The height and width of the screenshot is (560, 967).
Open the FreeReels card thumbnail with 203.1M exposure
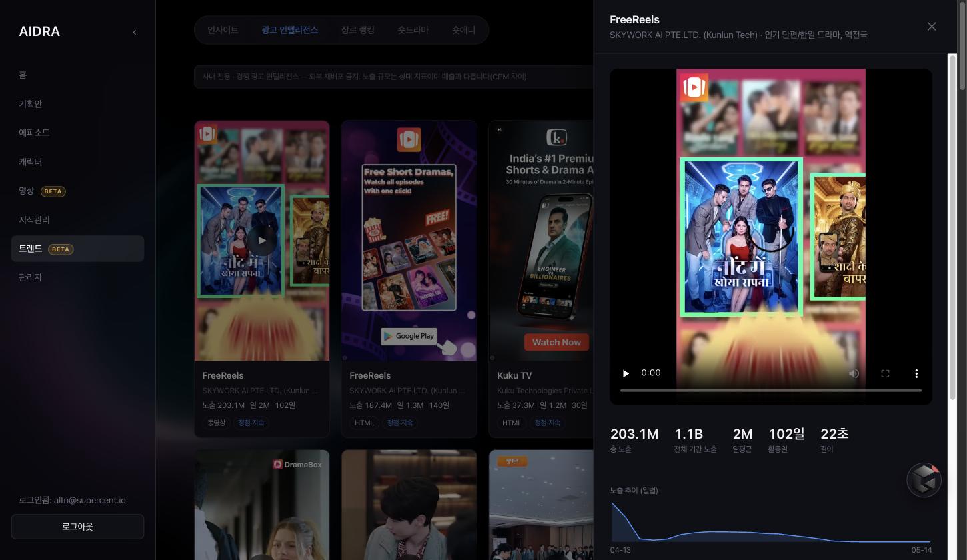pos(262,241)
